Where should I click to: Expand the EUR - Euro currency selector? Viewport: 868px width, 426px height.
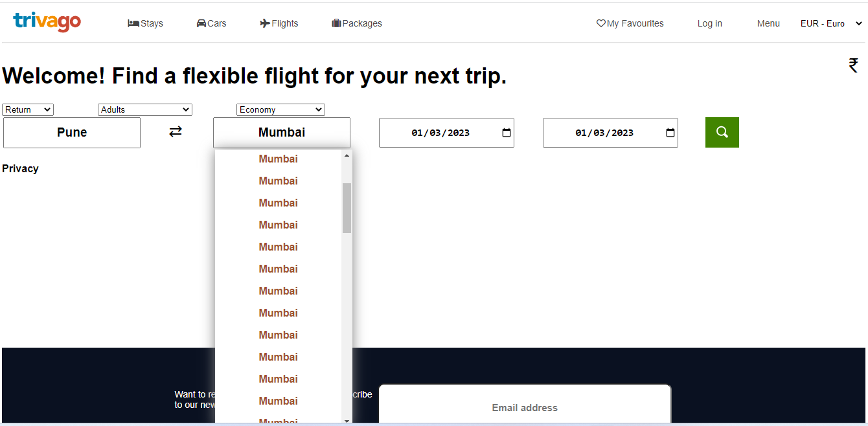pos(830,23)
